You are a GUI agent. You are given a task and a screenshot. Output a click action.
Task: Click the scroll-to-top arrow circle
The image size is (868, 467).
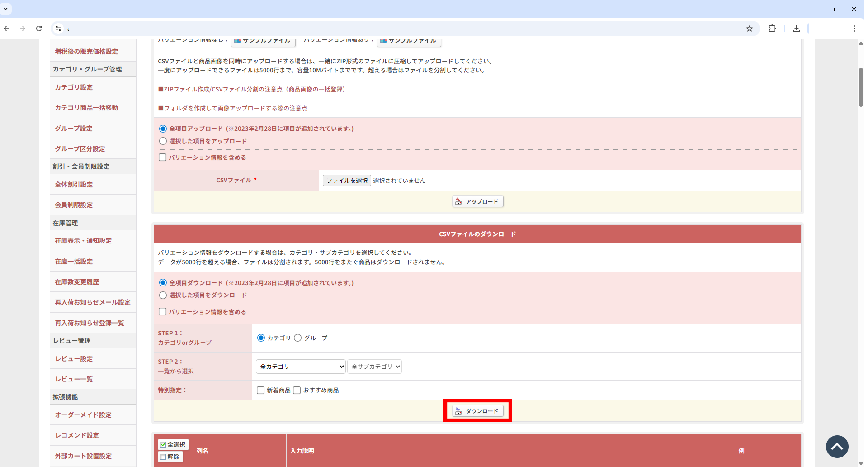[x=837, y=447]
